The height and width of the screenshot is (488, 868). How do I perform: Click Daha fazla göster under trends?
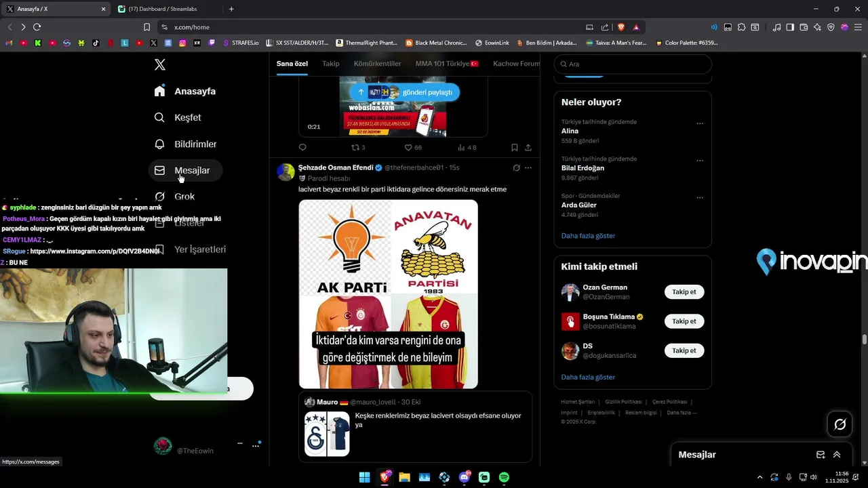[x=588, y=236]
